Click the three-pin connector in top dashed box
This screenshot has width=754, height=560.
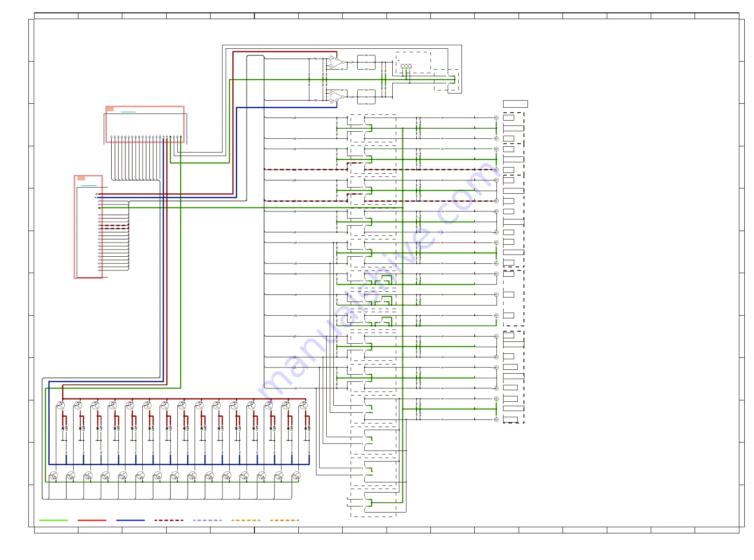[x=406, y=66]
